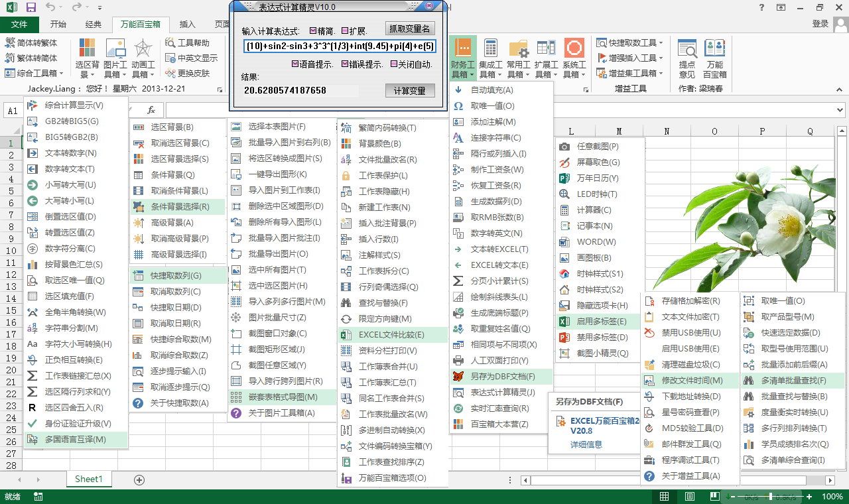Choose 屏幕取色 color picker entry
Viewport: 849px width, 504px height.
coord(600,162)
